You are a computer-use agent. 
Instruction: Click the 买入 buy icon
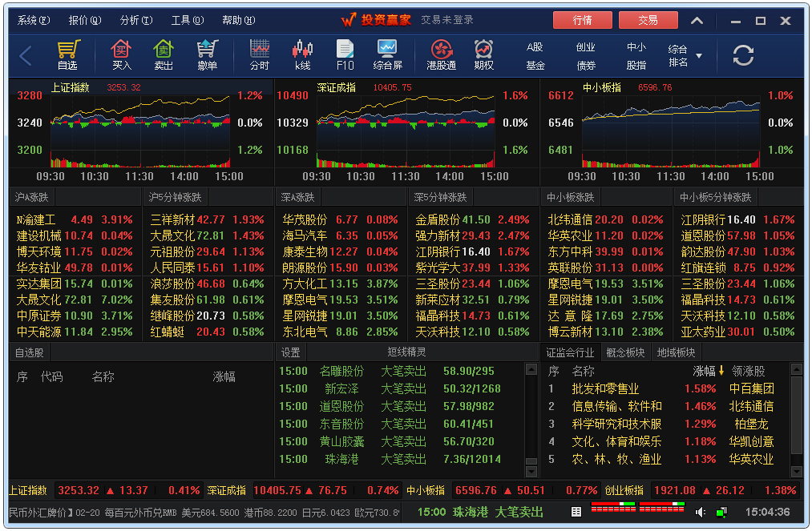[121, 54]
